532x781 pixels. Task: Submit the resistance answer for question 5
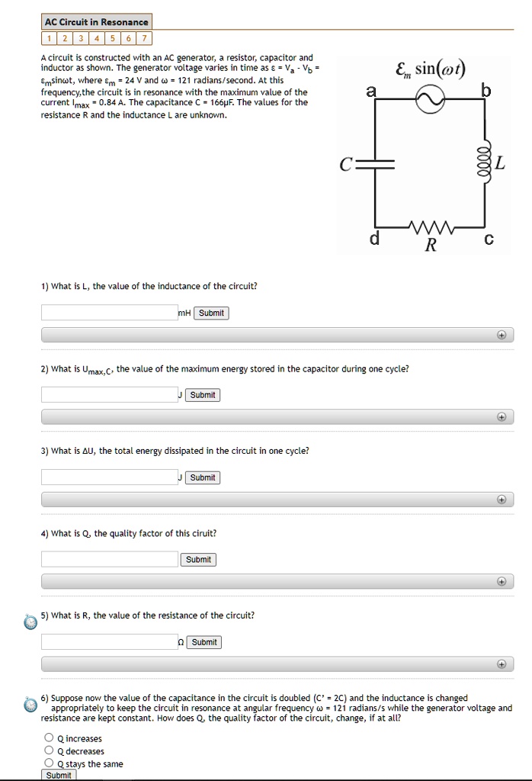tap(204, 641)
